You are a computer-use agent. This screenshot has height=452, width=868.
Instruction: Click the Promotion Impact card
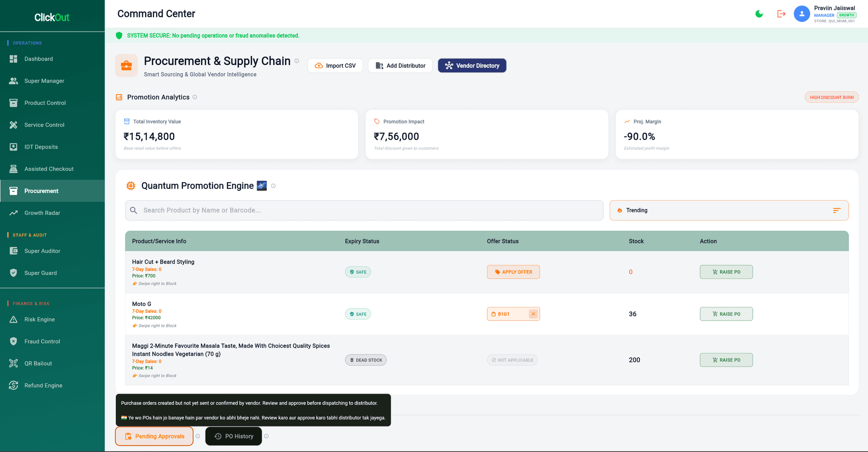(487, 134)
